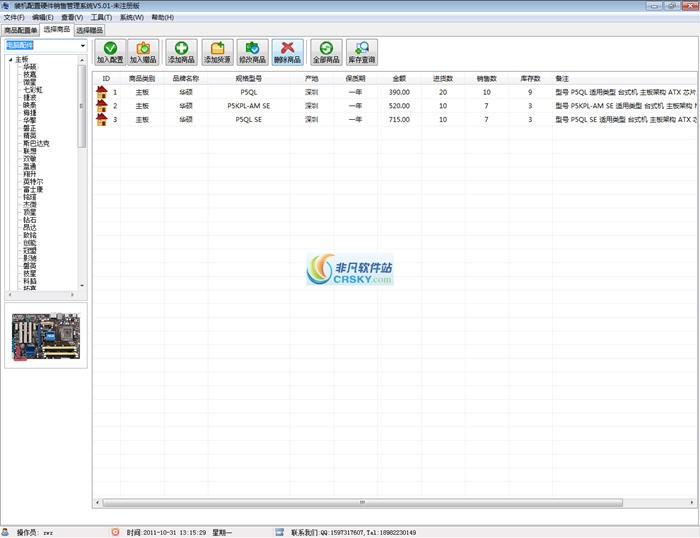Switch to the 选择赠品 tab
700x538 pixels.
(x=89, y=30)
